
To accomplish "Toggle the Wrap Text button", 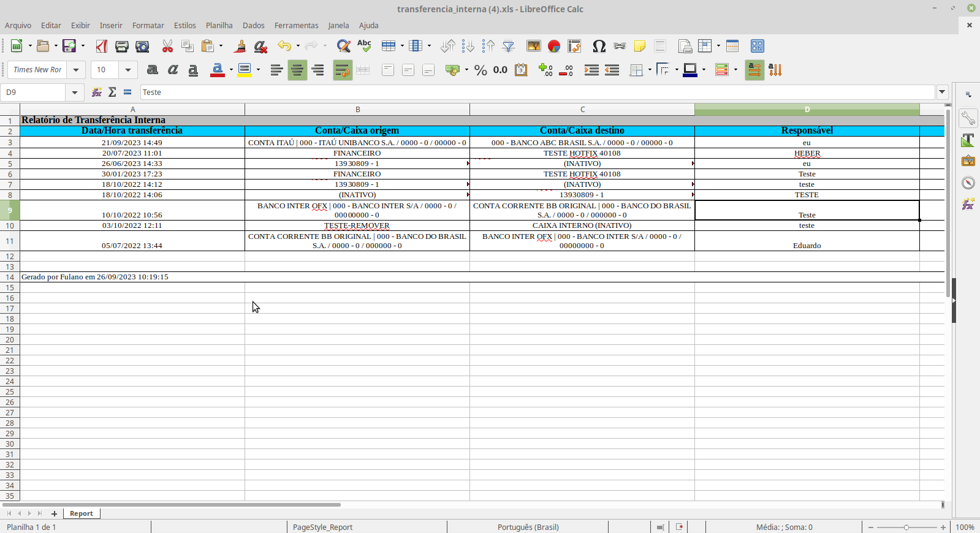I will pyautogui.click(x=343, y=70).
